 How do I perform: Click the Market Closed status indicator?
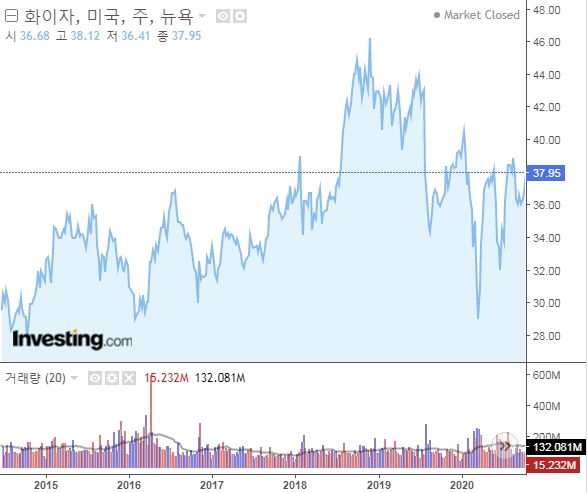477,15
